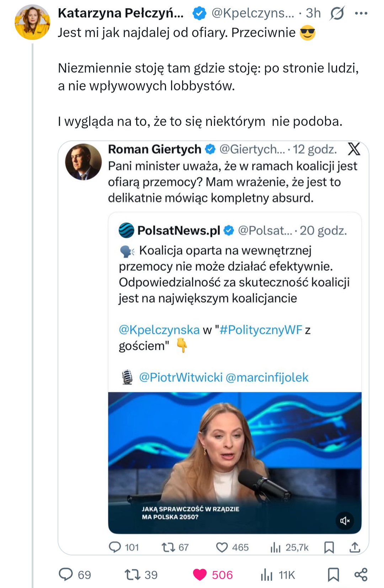This screenshot has width=384, height=588.
Task: Open the three-dots more options menu
Action: tap(361, 14)
